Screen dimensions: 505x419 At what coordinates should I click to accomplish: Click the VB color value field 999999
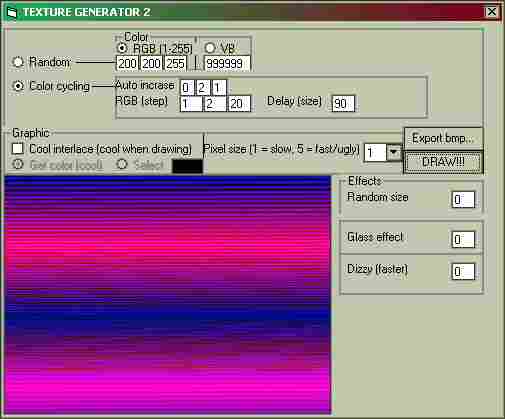[x=227, y=63]
